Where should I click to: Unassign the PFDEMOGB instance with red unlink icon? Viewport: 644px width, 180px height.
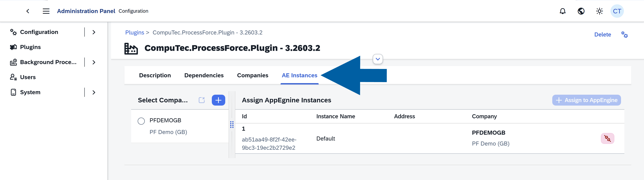tap(608, 138)
